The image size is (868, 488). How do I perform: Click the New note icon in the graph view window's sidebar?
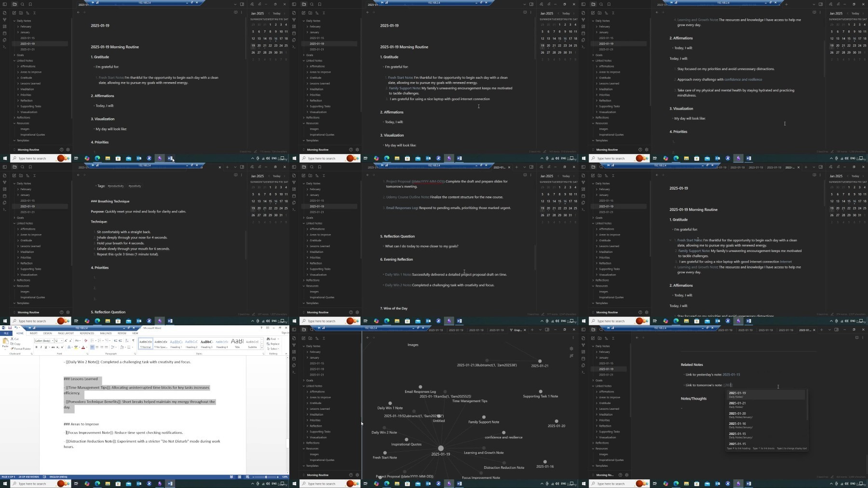(x=303, y=338)
